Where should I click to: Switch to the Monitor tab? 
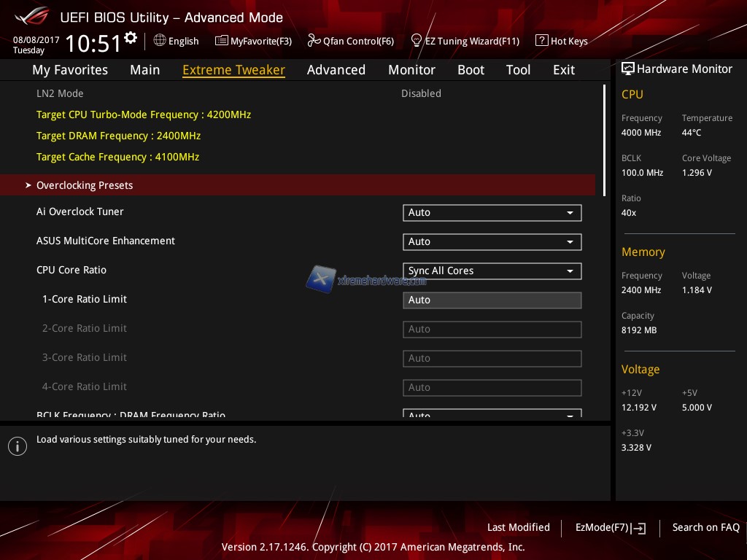(x=411, y=70)
